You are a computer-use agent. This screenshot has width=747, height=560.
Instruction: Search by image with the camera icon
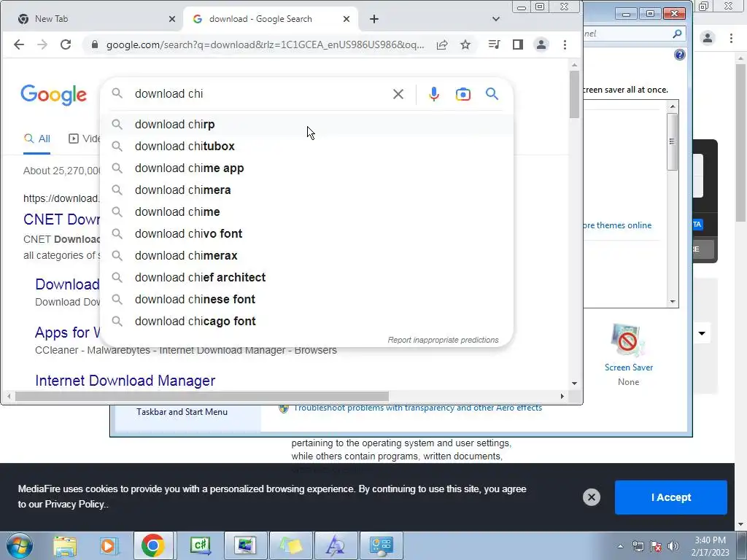point(463,94)
